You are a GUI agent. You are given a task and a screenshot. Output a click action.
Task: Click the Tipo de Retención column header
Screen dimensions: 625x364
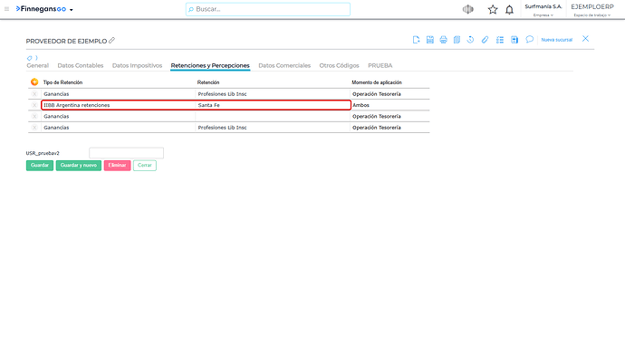(62, 82)
